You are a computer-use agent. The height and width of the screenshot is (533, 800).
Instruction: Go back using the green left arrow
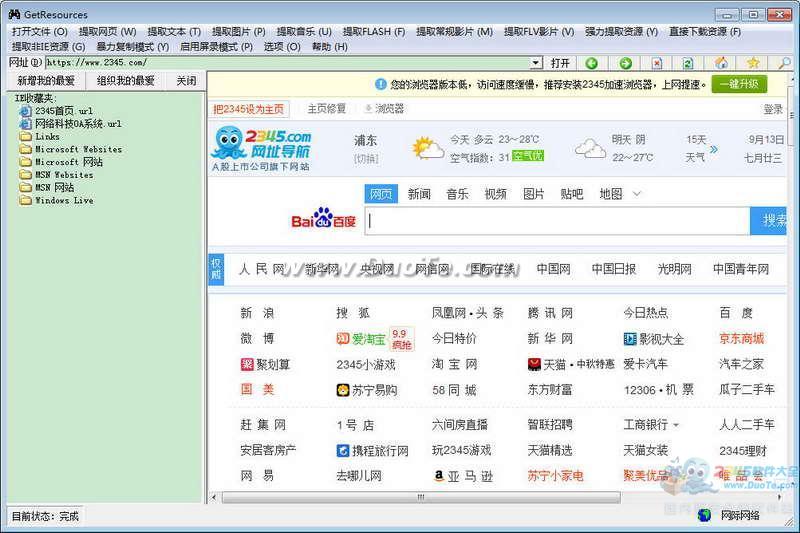[591, 63]
